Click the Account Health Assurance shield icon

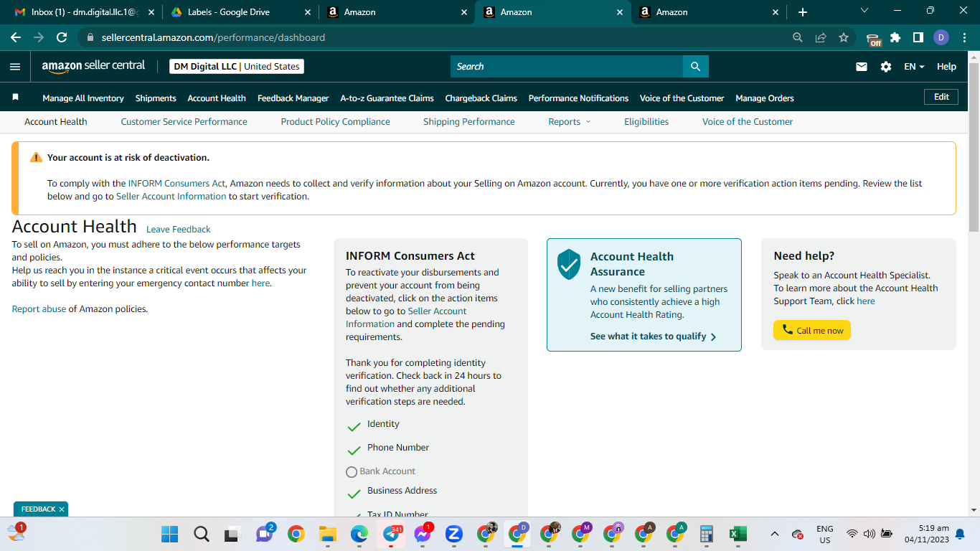click(x=569, y=265)
